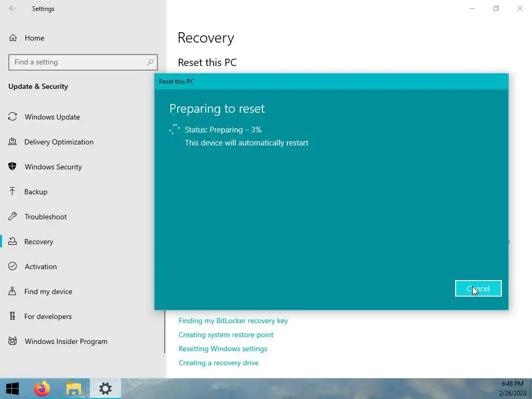Viewport: 532px width, 399px height.
Task: Click the search magnifier icon
Action: click(x=150, y=62)
